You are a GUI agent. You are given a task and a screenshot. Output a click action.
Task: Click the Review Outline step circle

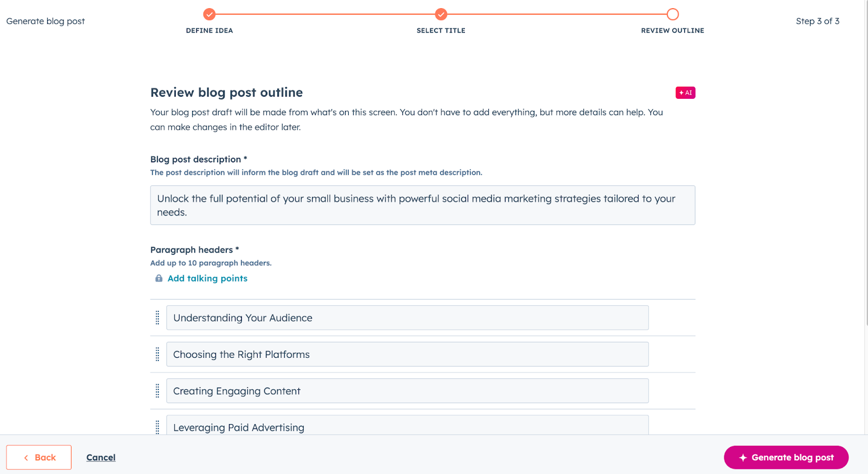(673, 14)
